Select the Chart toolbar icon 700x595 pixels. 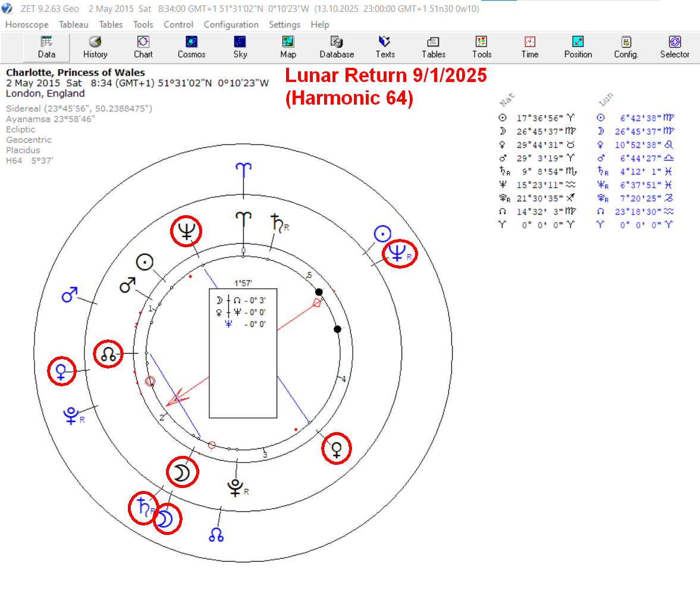click(143, 48)
